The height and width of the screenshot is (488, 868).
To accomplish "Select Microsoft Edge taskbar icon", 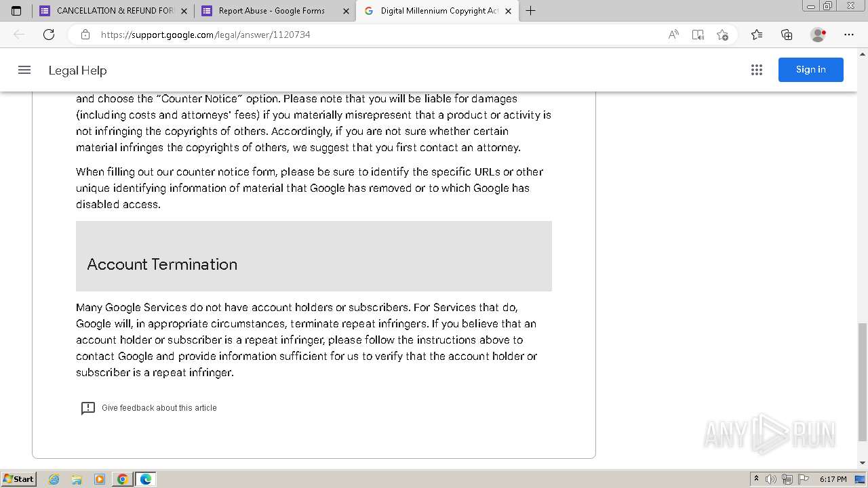I will (146, 479).
